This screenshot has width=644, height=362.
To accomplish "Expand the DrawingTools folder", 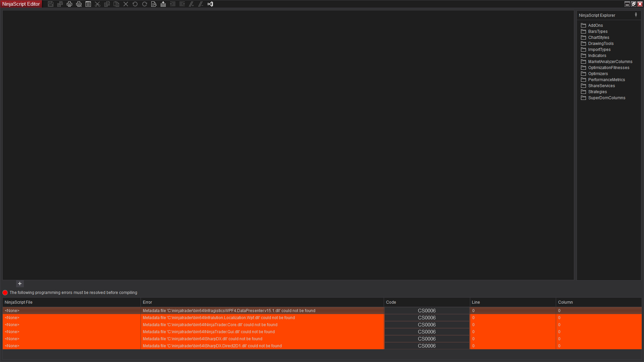I will pyautogui.click(x=600, y=44).
